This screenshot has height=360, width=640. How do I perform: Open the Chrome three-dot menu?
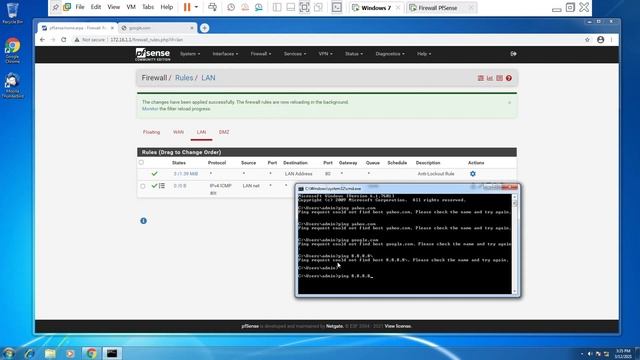pyautogui.click(x=611, y=40)
